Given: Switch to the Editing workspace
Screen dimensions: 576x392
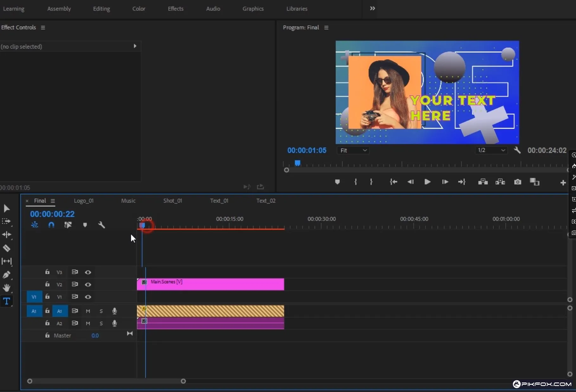Looking at the screenshot, I should pos(101,9).
